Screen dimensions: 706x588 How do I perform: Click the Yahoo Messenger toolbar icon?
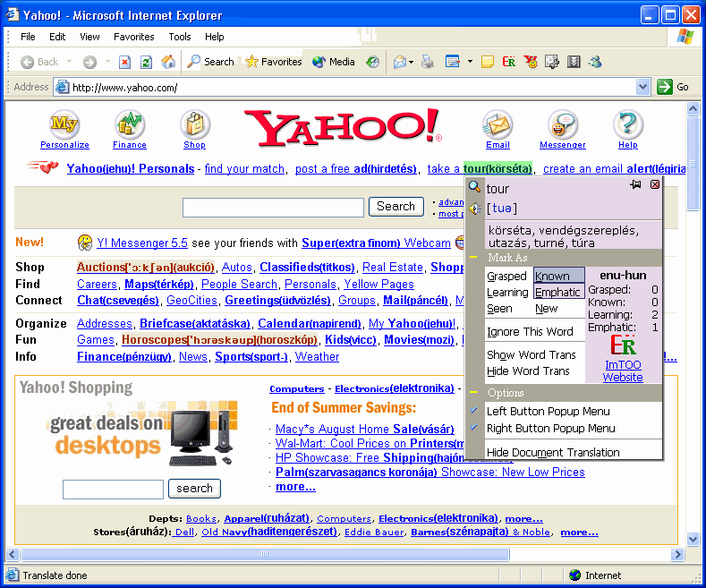point(531,62)
